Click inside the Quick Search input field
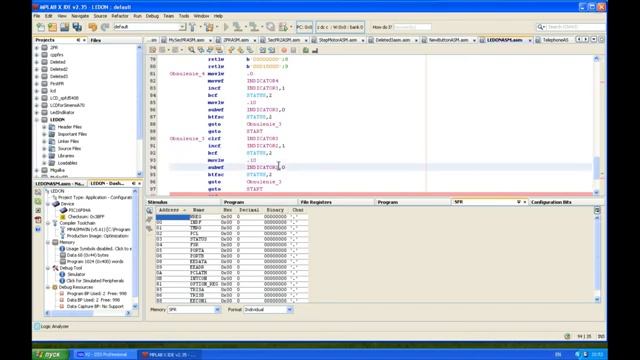Image resolution: width=640 pixels, height=360 pixels. [x=575, y=27]
